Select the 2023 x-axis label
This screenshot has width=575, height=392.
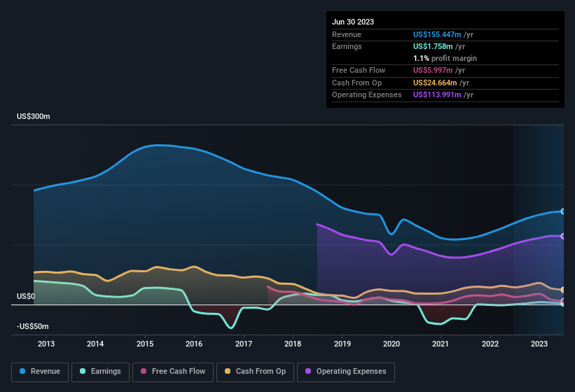539,344
